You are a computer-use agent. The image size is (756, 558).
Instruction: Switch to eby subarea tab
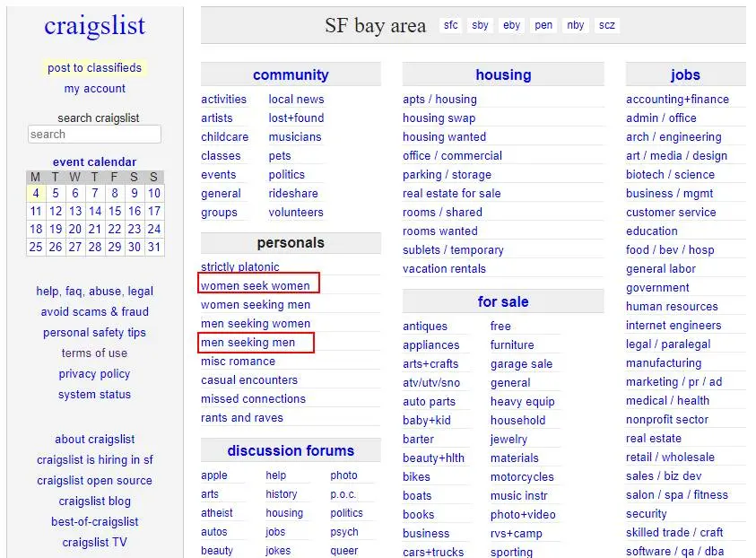tap(511, 25)
